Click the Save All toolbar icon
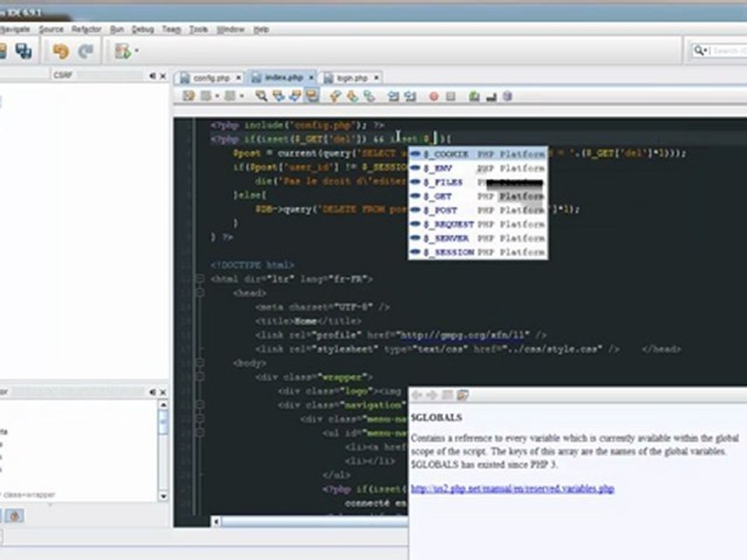747x560 pixels. click(23, 51)
